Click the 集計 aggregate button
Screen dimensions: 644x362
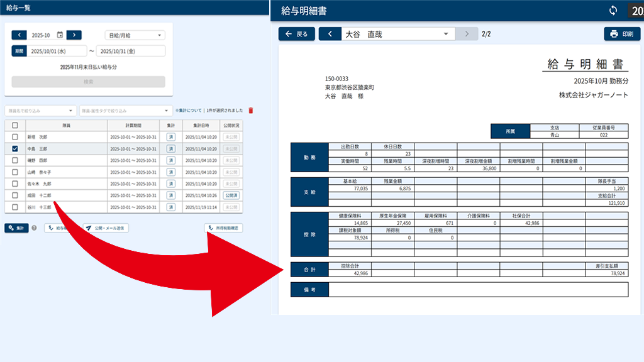(16, 228)
